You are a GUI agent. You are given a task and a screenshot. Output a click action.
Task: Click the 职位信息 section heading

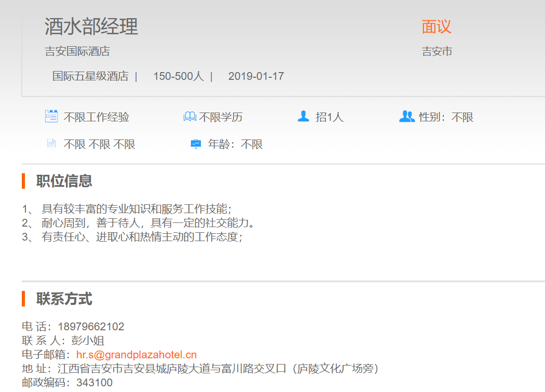(64, 181)
